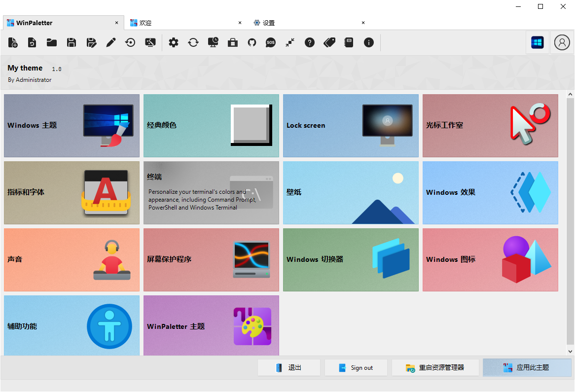This screenshot has height=392, width=575.
Task: Open the WinPaletter 主题 tile
Action: pyautogui.click(x=211, y=325)
